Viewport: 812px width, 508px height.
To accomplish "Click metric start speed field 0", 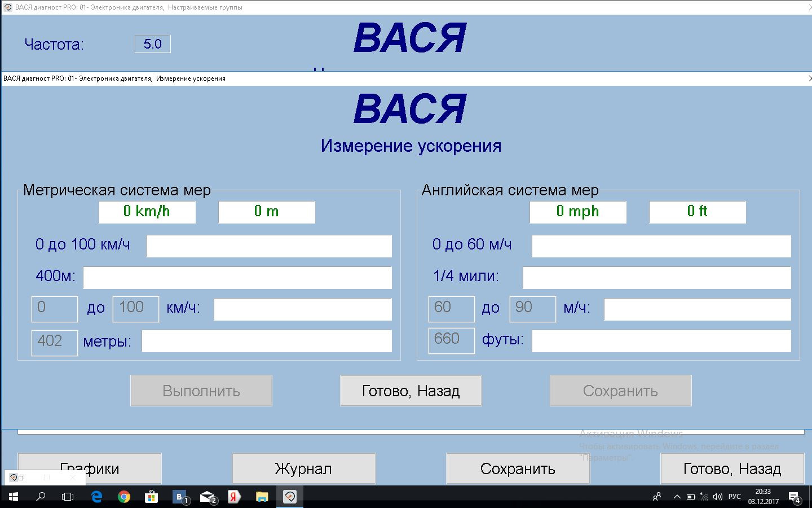I will tap(55, 309).
